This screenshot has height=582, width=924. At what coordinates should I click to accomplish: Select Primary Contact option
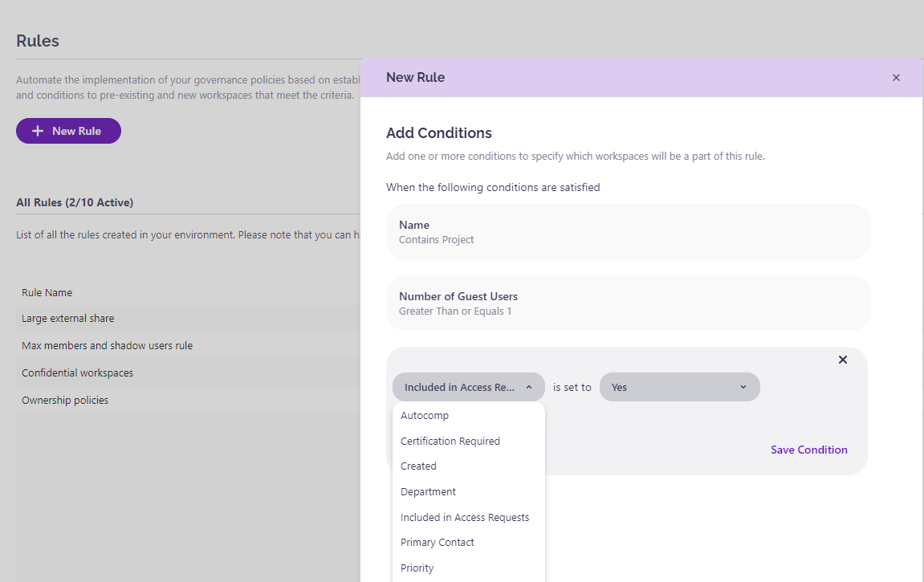click(x=438, y=543)
